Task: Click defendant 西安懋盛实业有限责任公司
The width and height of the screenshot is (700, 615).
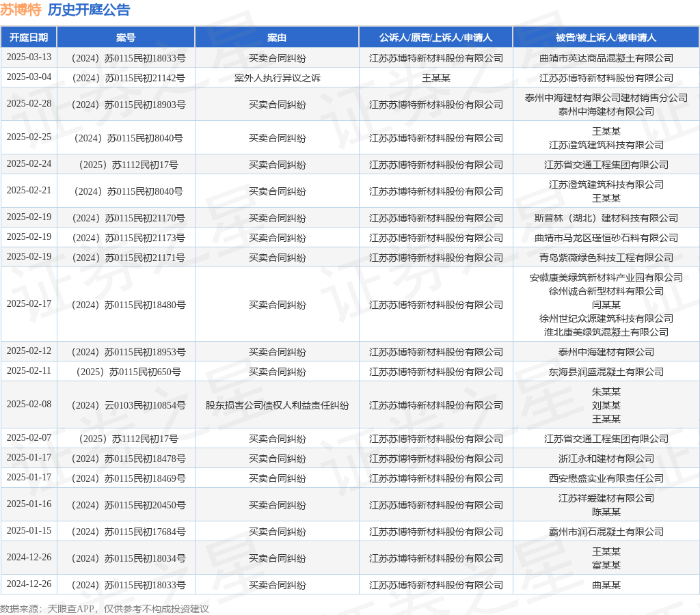Action: pos(606,478)
